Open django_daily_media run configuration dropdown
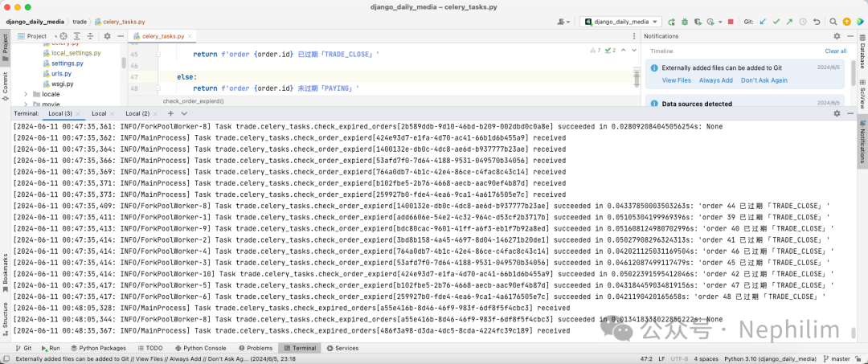868x364 pixels. pos(620,22)
